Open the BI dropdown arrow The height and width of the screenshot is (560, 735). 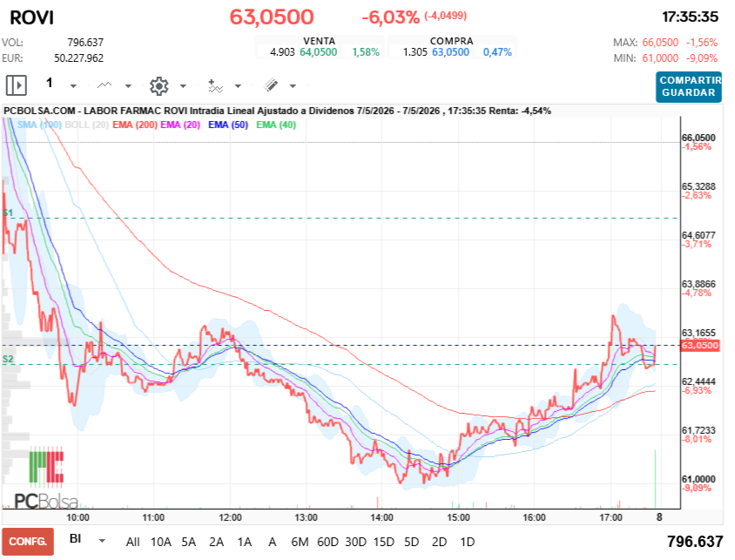pyautogui.click(x=102, y=541)
